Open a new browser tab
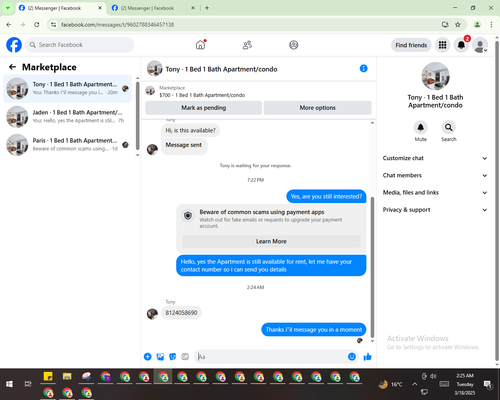500x400 pixels. (207, 8)
